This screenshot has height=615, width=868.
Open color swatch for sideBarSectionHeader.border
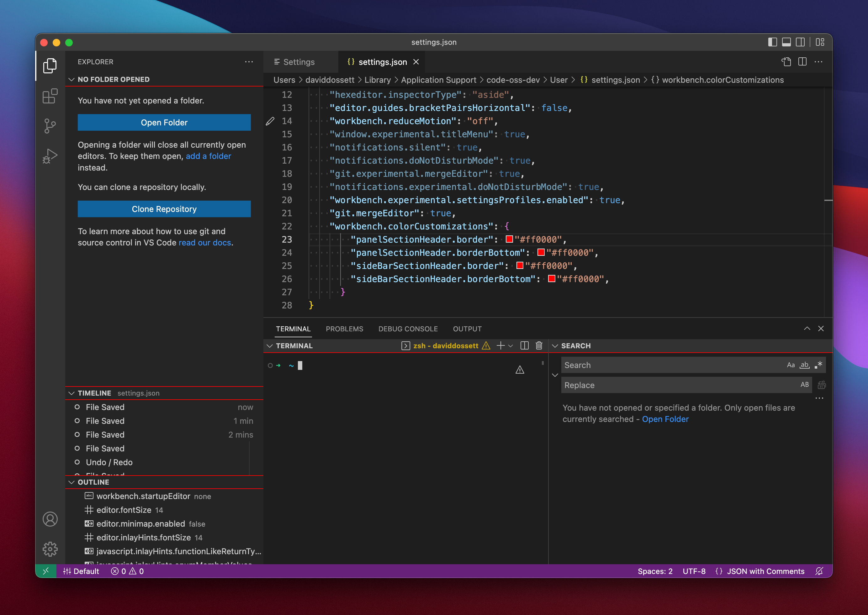[x=520, y=265]
